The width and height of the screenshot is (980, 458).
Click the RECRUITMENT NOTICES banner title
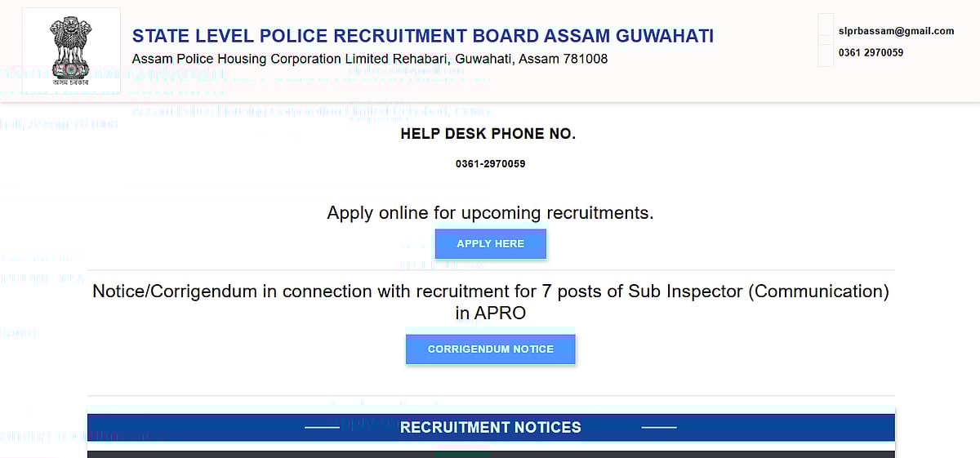pos(490,427)
